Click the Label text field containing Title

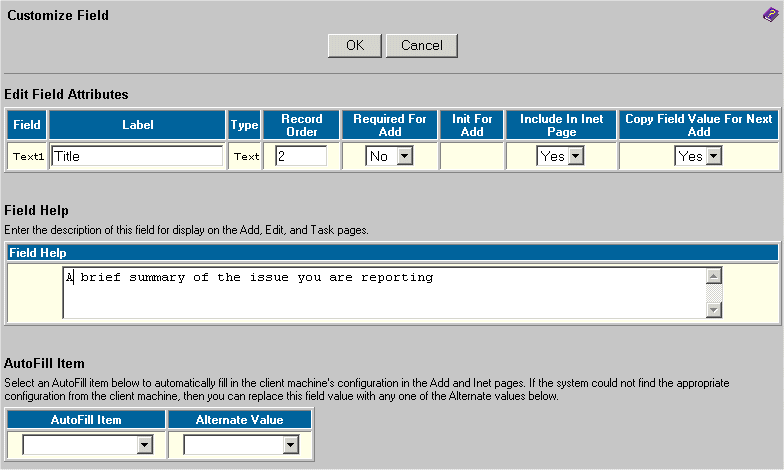(137, 156)
